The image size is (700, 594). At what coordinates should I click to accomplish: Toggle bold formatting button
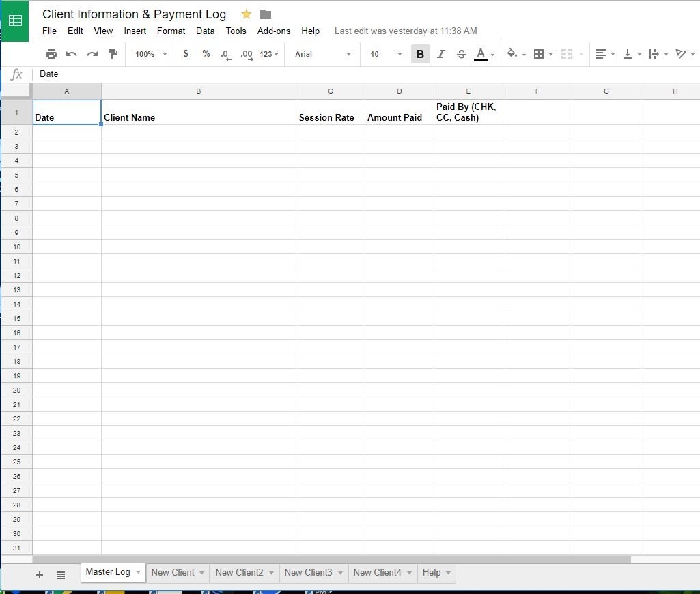(420, 54)
